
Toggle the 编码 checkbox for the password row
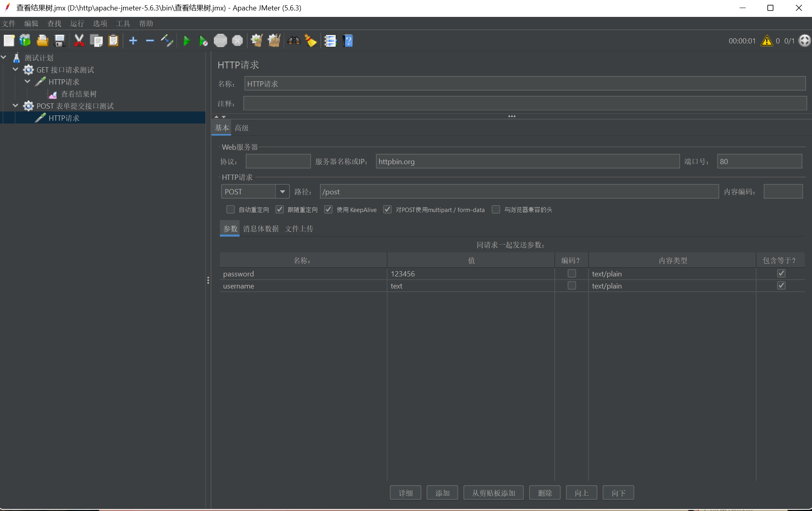point(571,274)
